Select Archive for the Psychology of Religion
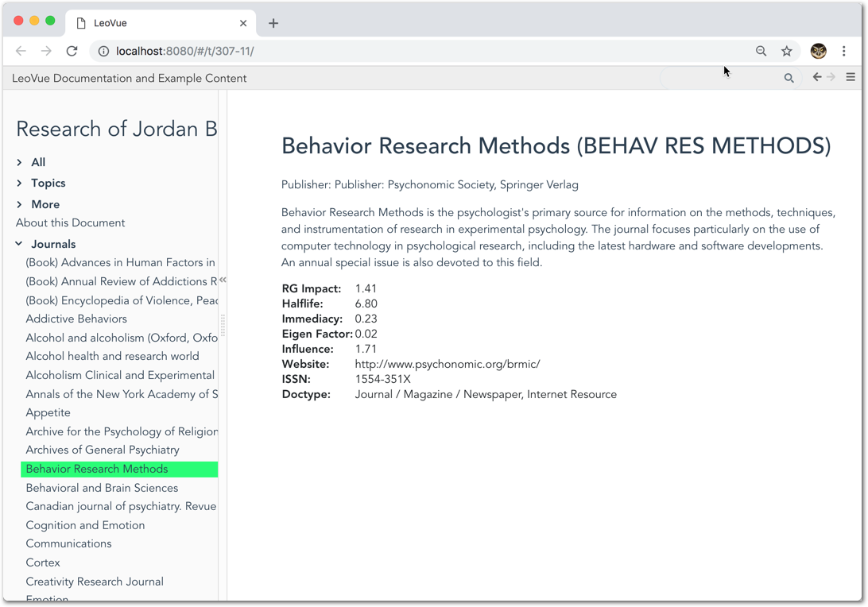The image size is (868, 607). tap(122, 431)
